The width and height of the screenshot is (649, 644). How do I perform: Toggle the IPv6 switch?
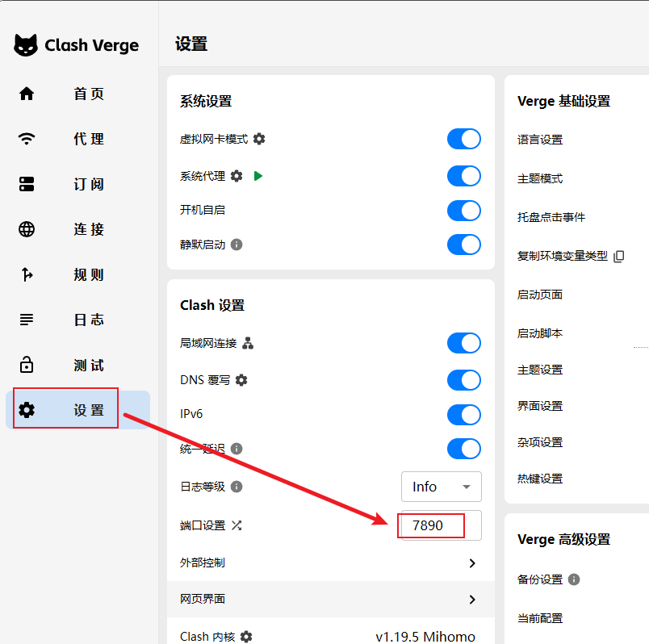(x=464, y=414)
